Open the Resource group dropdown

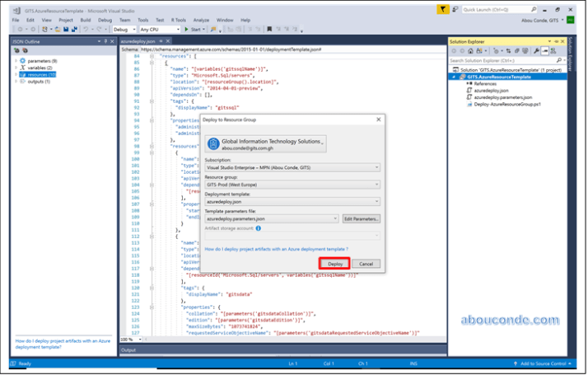pyautogui.click(x=292, y=184)
